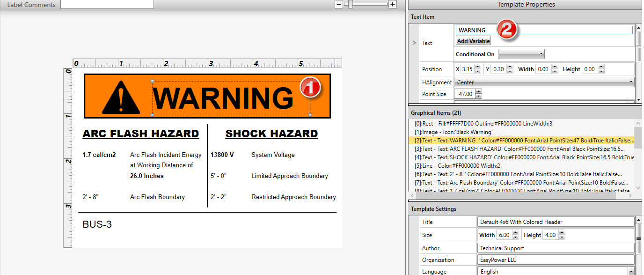
Task: Increase the template Width spinner value
Action: [x=515, y=233]
